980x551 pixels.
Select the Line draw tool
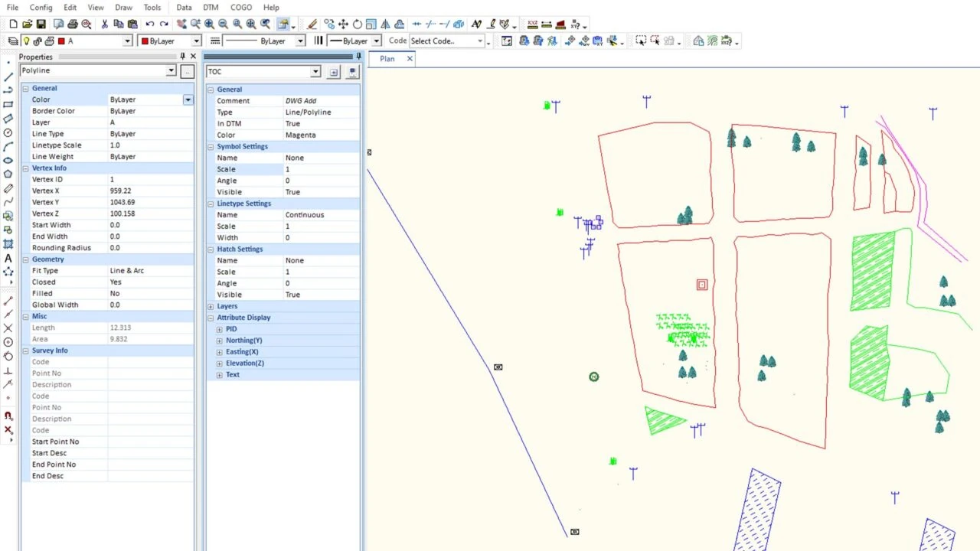pos(8,77)
